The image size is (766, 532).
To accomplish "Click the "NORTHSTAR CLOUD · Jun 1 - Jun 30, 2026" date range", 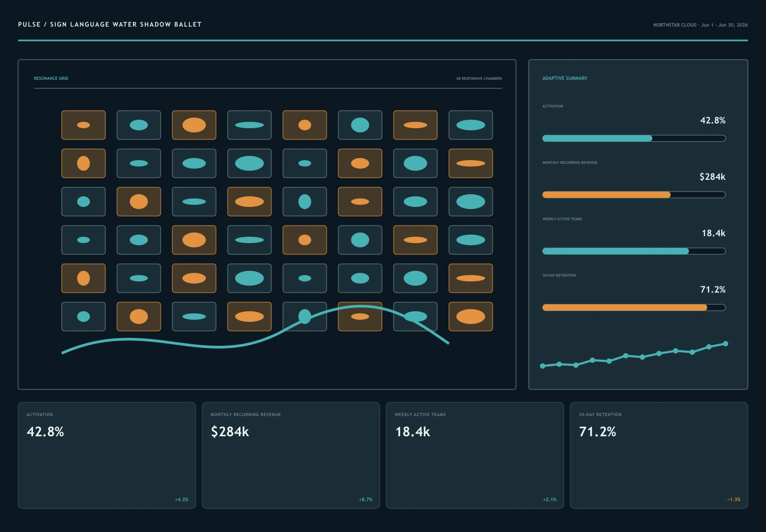I will [x=701, y=25].
